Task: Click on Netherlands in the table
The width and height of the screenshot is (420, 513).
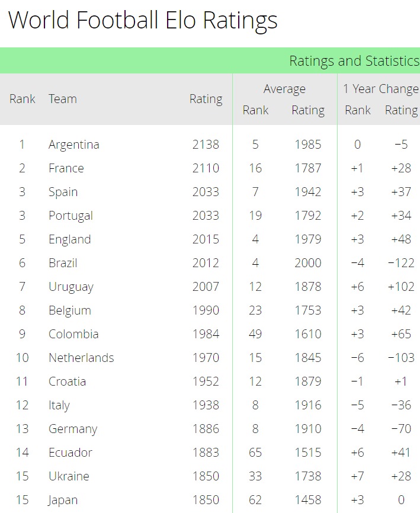Action: click(81, 358)
